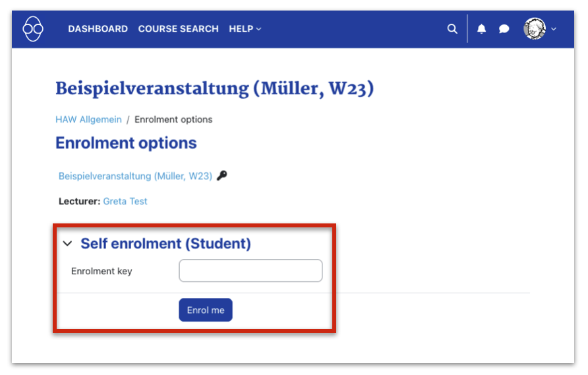Image resolution: width=588 pixels, height=375 pixels.
Task: Collapse the Self enrolment section chevron
Action: pyautogui.click(x=67, y=244)
